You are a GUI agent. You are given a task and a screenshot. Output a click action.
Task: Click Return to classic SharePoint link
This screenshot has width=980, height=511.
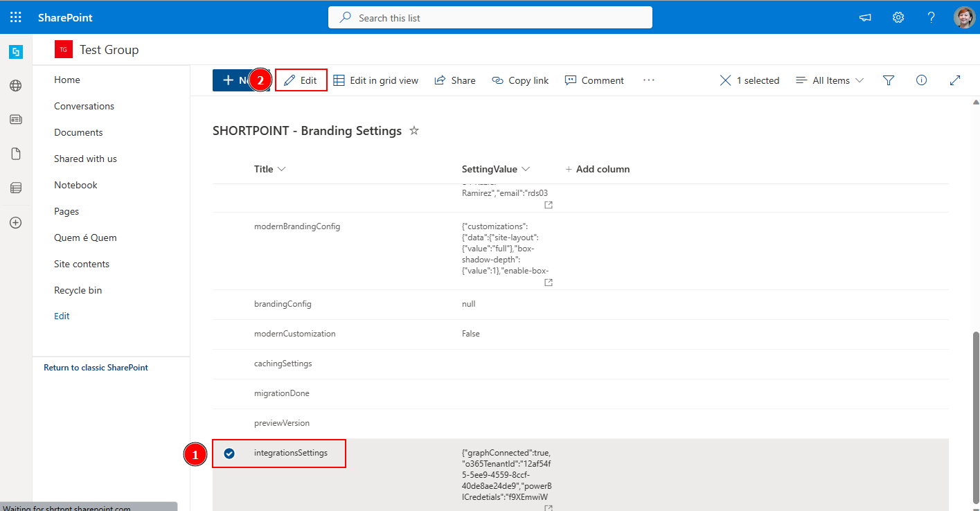pyautogui.click(x=96, y=368)
